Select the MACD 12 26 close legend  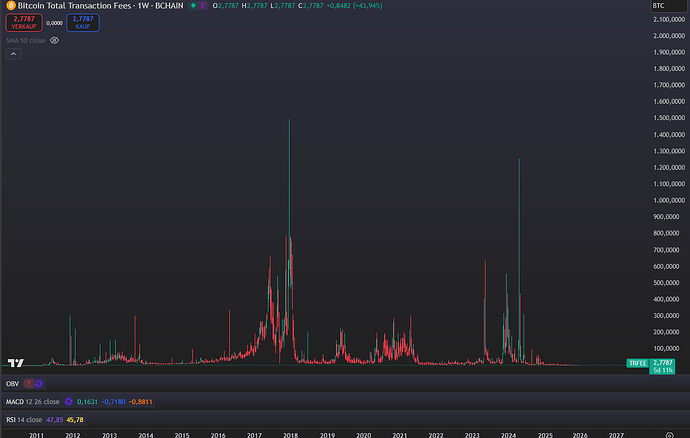pos(33,401)
